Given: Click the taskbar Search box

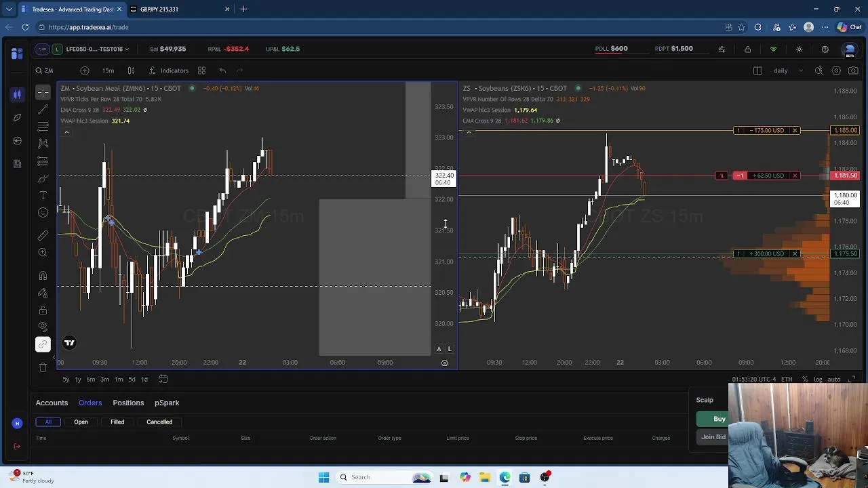Looking at the screenshot, I should tap(384, 477).
